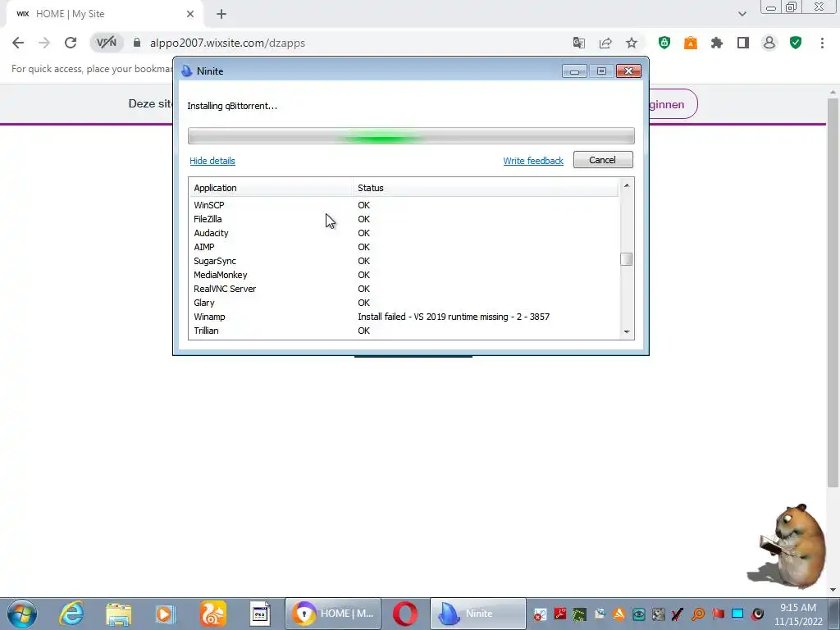Click the page vertical scrollbar down arrow

click(833, 590)
